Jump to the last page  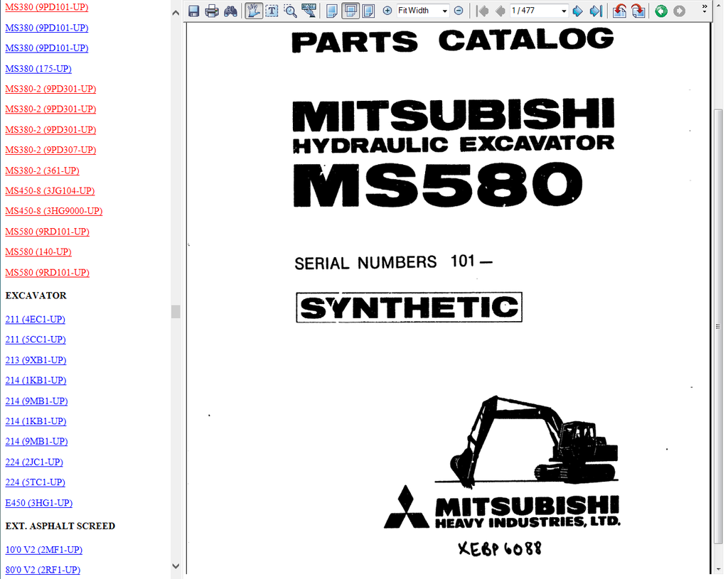pos(596,11)
